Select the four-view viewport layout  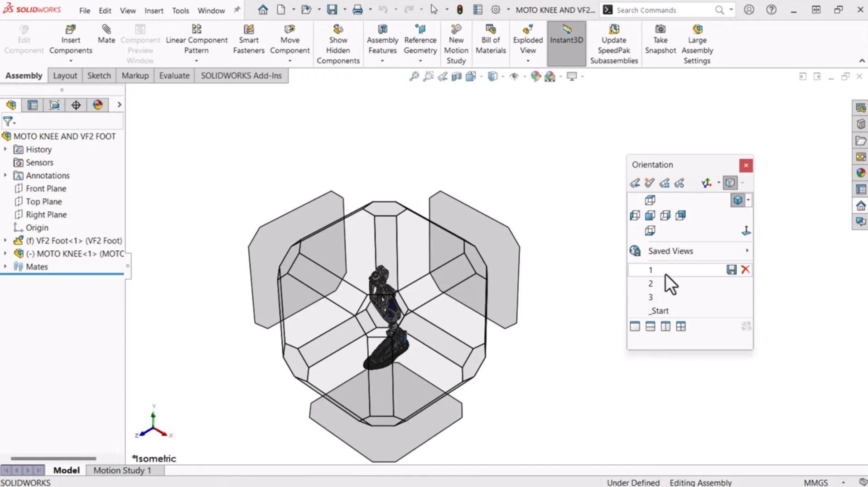pos(680,326)
